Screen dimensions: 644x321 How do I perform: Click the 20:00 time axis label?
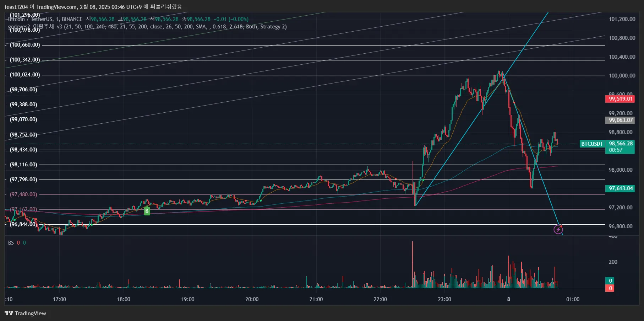pos(252,299)
